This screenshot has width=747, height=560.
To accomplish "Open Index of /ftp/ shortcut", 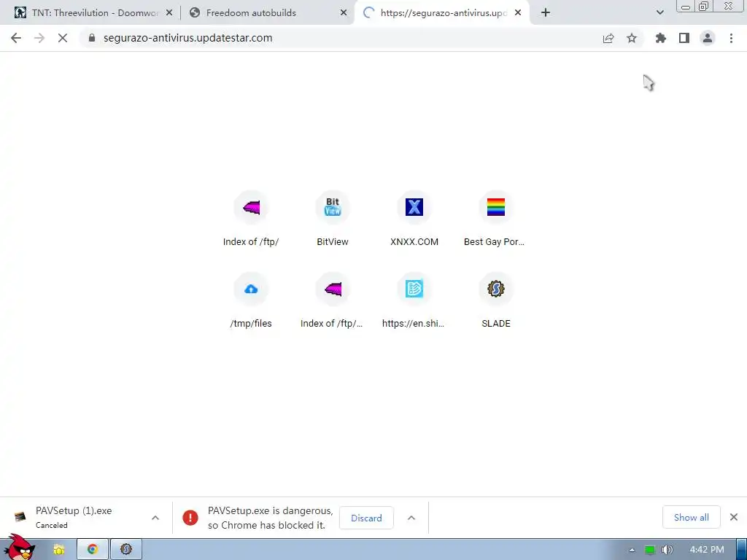I will coord(251,219).
